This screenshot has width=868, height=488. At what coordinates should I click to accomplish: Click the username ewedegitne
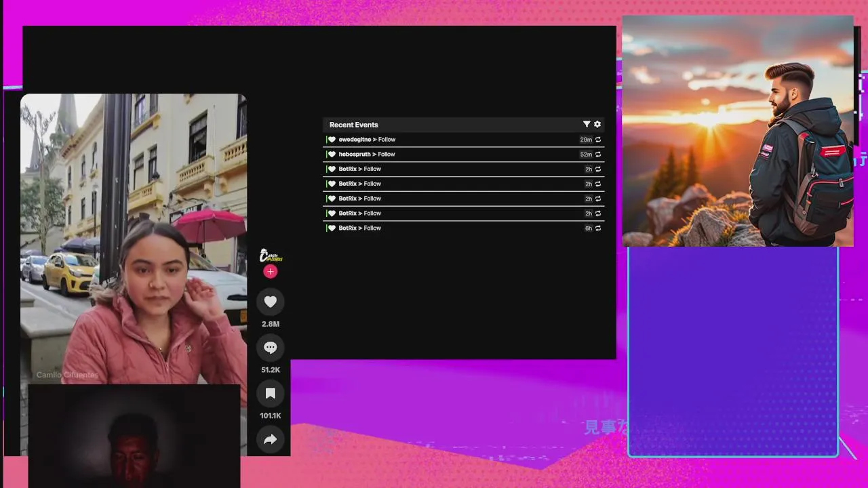click(x=355, y=140)
